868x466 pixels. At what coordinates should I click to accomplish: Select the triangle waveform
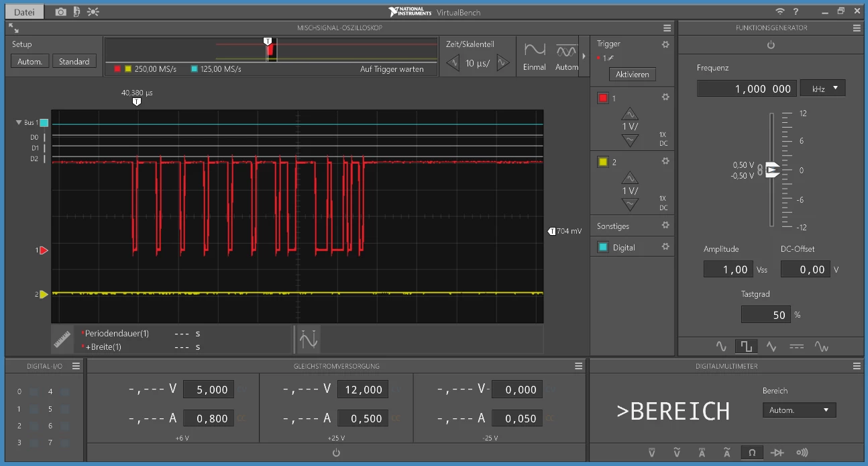(x=771, y=346)
